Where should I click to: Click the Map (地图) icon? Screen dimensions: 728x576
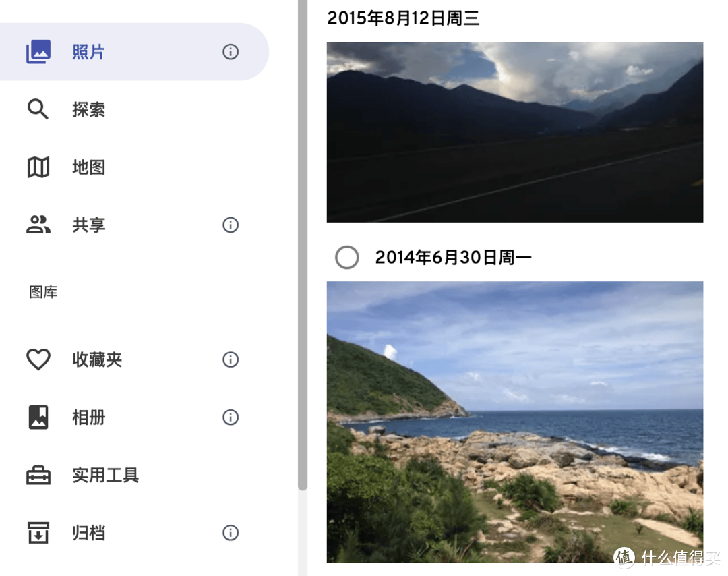[x=38, y=167]
